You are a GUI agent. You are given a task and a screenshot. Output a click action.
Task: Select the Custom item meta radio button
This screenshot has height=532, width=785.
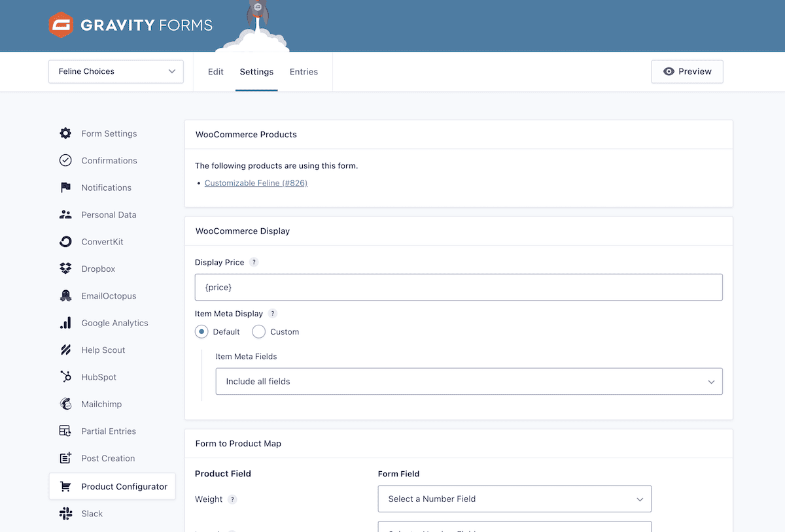pos(258,331)
